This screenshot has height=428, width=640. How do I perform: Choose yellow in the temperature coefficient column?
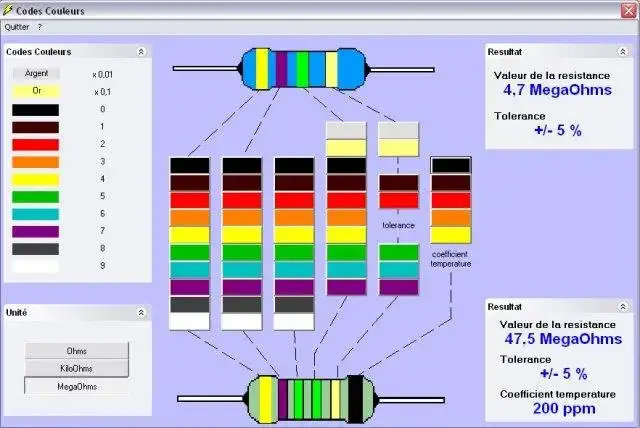point(451,235)
